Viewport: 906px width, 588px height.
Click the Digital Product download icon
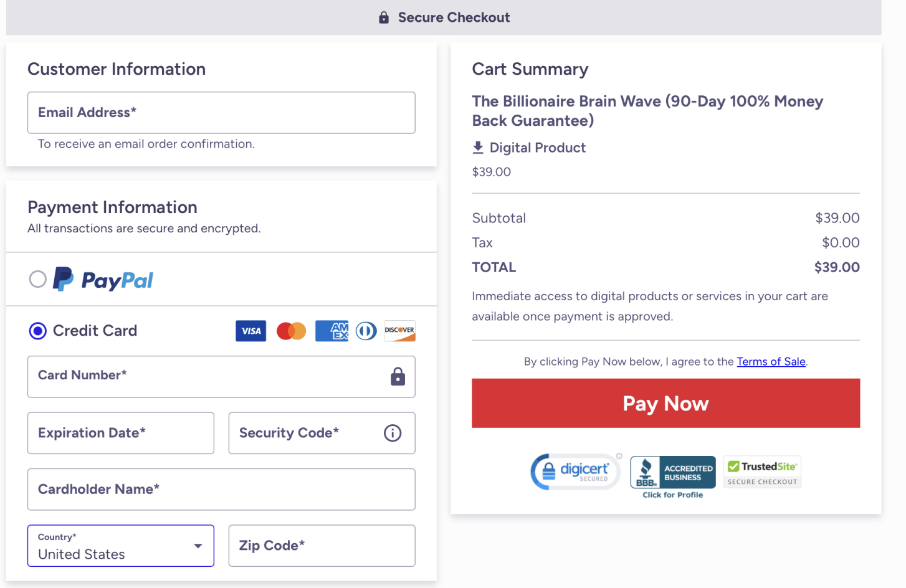(478, 147)
